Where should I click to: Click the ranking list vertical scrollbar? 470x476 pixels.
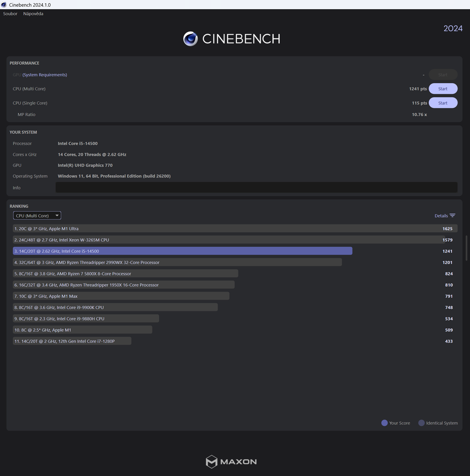tap(467, 248)
